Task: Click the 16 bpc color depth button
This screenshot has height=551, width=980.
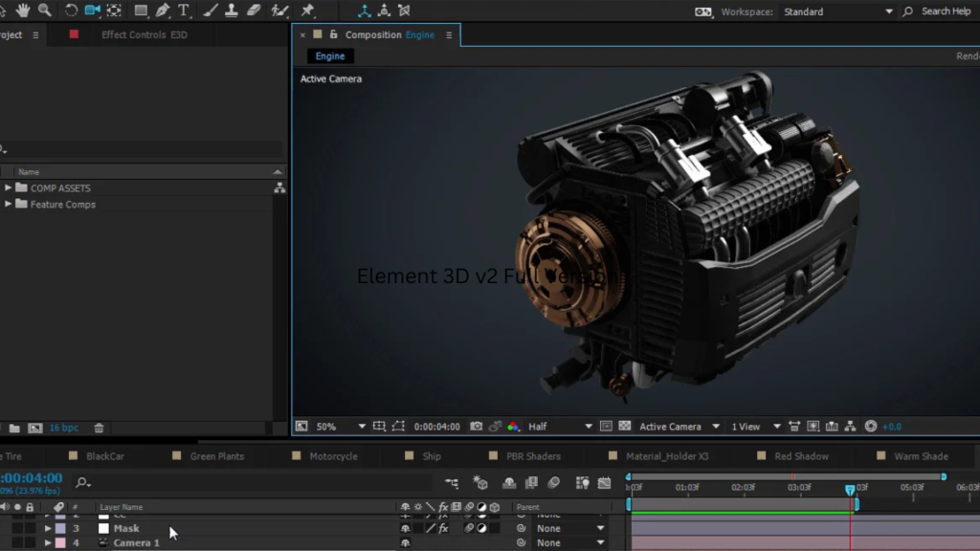Action: click(x=64, y=428)
